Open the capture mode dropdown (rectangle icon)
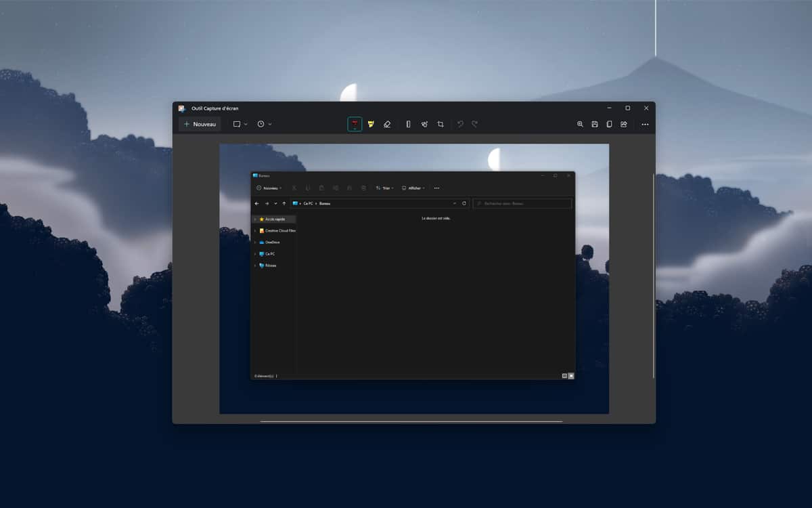812x508 pixels. [240, 124]
